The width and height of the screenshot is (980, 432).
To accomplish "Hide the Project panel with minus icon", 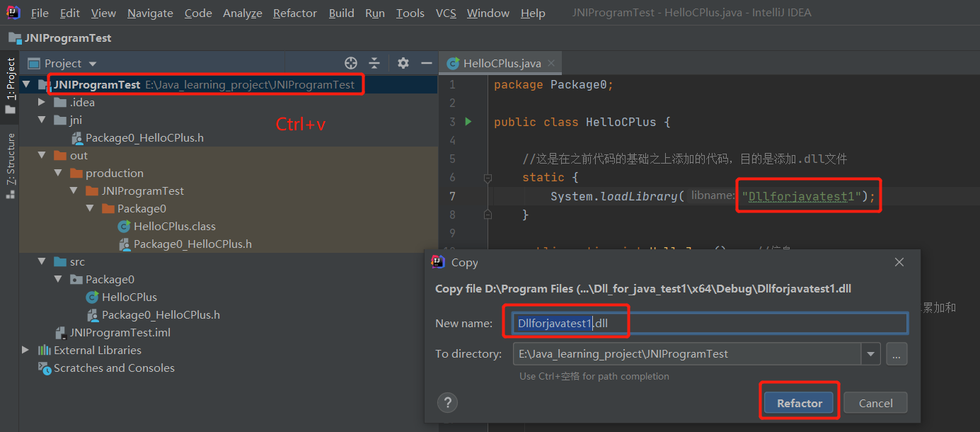I will (427, 63).
